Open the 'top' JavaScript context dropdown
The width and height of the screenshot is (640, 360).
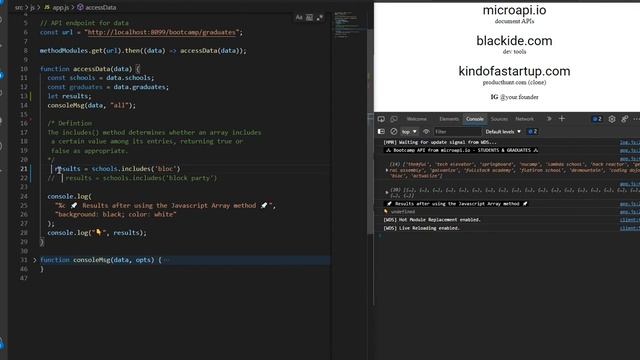click(409, 131)
